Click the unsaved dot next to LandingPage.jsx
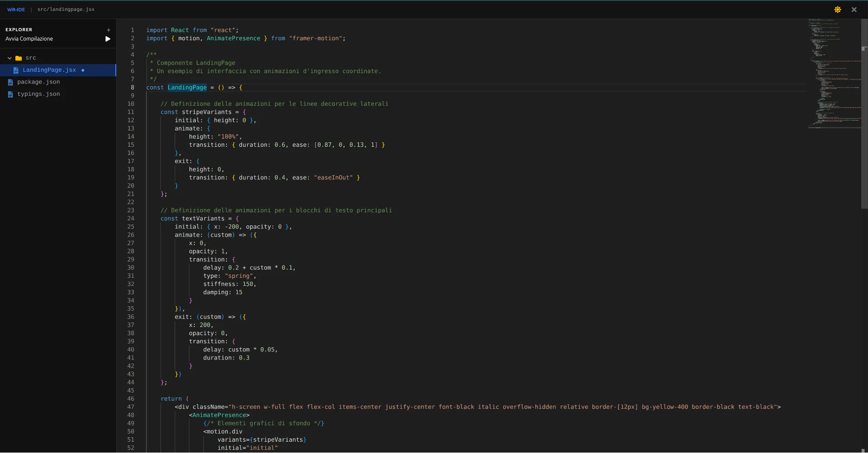The width and height of the screenshot is (868, 453). pos(83,70)
